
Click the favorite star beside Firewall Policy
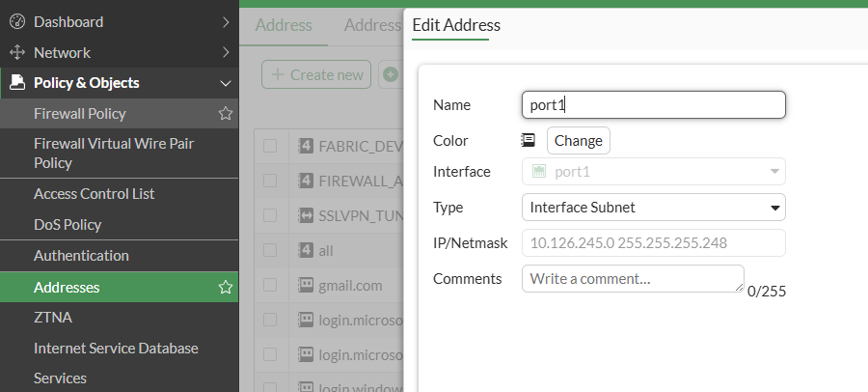(226, 114)
